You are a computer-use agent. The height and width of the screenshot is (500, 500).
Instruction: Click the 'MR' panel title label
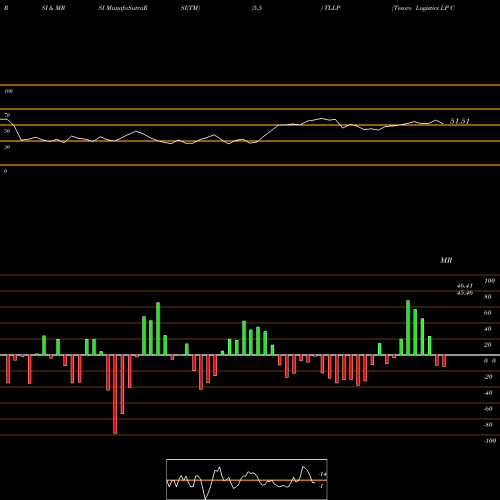tap(446, 260)
